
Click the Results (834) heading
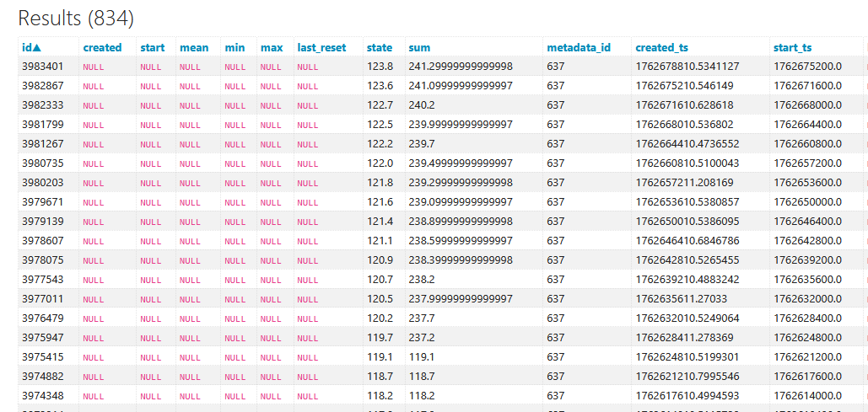(76, 18)
